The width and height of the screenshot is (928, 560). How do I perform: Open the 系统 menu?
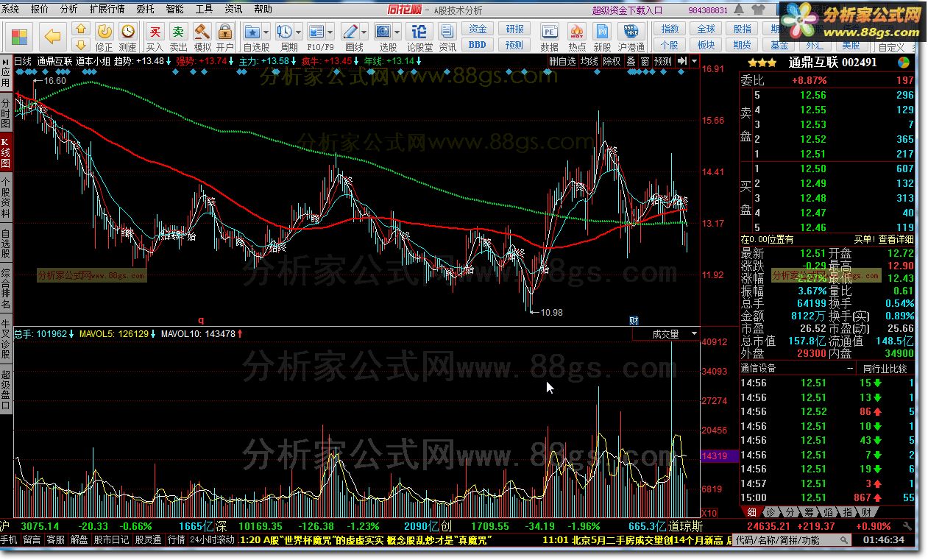point(10,10)
